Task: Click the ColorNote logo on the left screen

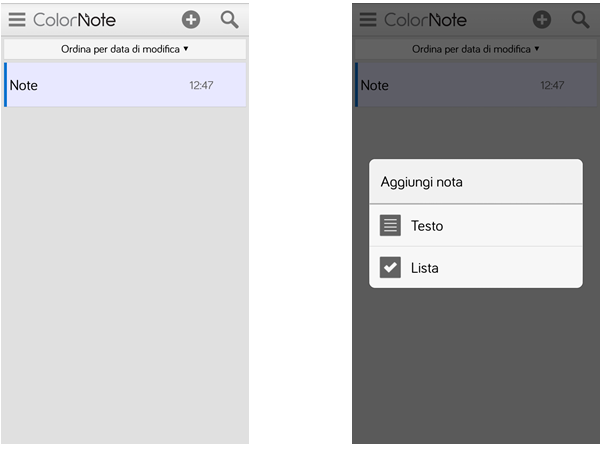Action: [x=74, y=20]
